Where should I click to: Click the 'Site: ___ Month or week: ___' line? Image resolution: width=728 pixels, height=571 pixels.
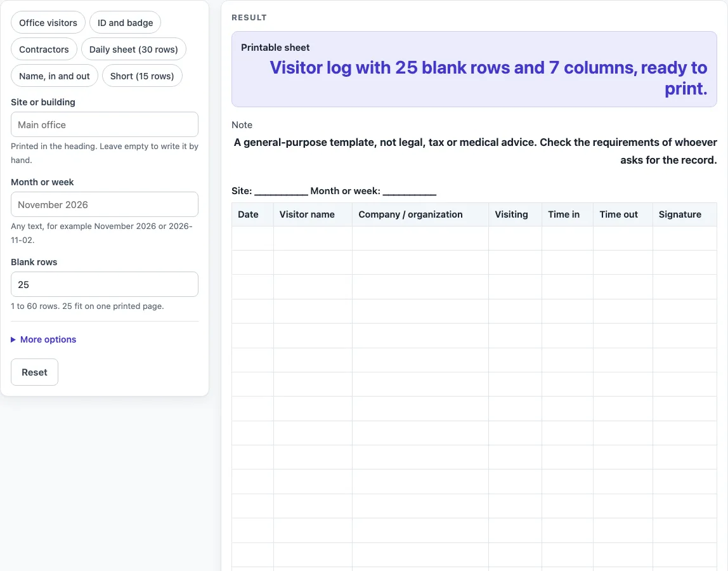[x=334, y=191]
